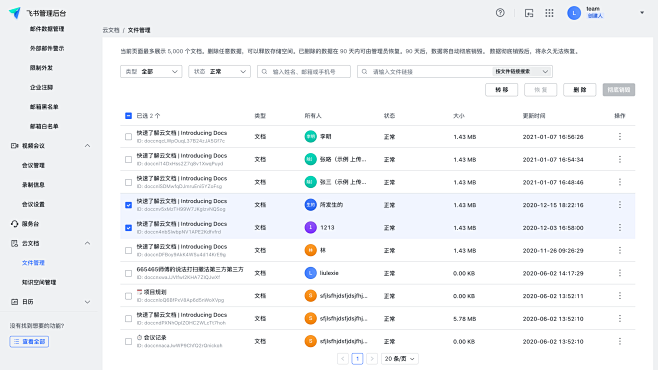658x370 pixels.
Task: Open 会议管理 in sidebar
Action: [33, 165]
